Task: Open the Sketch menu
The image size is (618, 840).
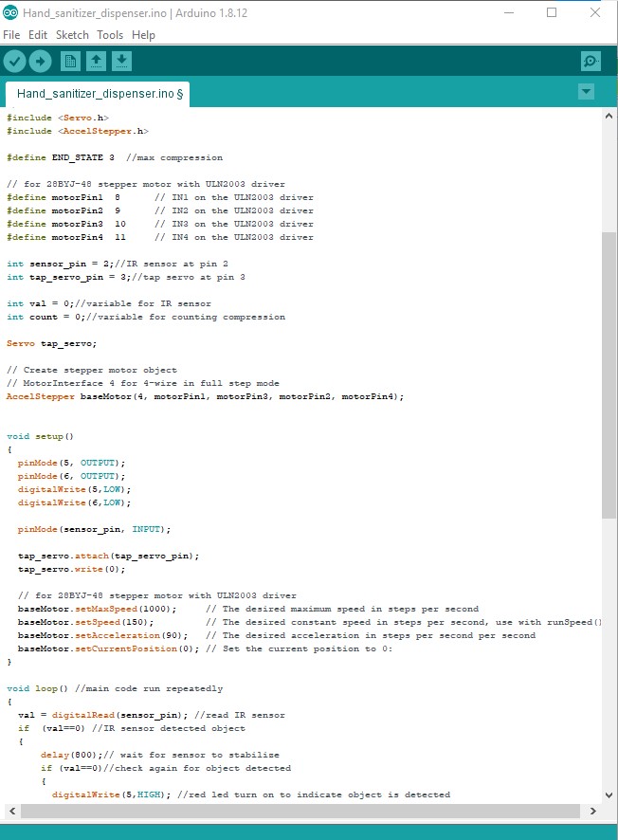Action: pos(72,35)
